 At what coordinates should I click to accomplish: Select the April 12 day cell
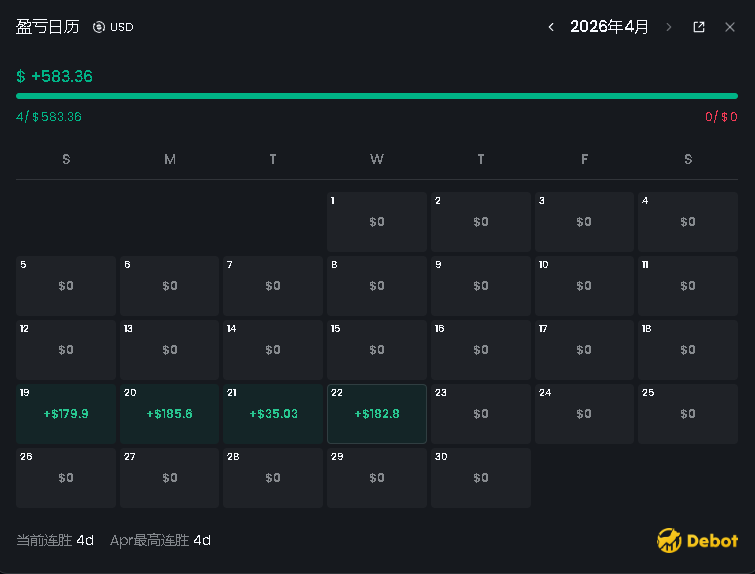click(x=66, y=350)
